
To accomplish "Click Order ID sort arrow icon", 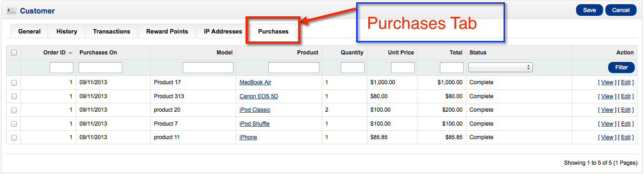I will pyautogui.click(x=70, y=53).
